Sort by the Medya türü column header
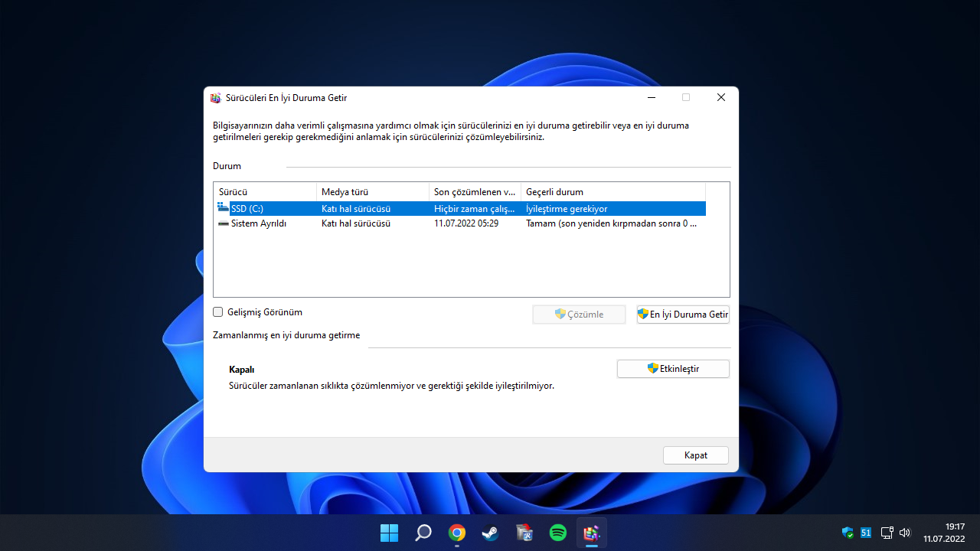The width and height of the screenshot is (980, 551). click(x=373, y=192)
